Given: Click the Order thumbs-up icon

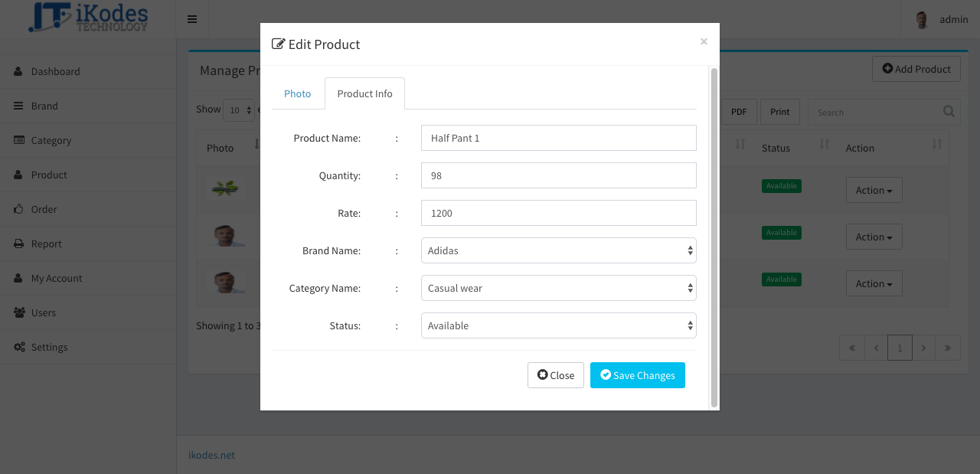Looking at the screenshot, I should click(x=18, y=209).
